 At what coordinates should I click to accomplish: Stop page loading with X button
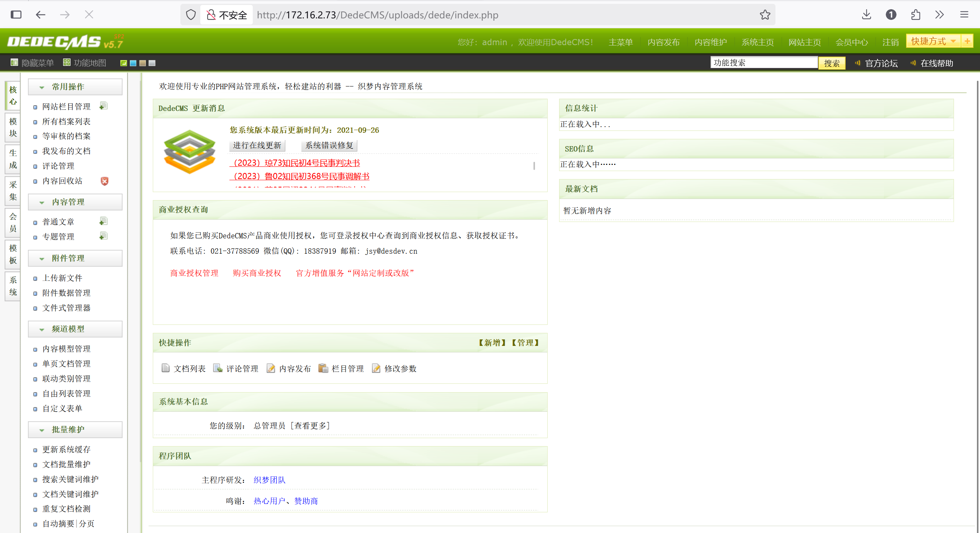coord(89,15)
